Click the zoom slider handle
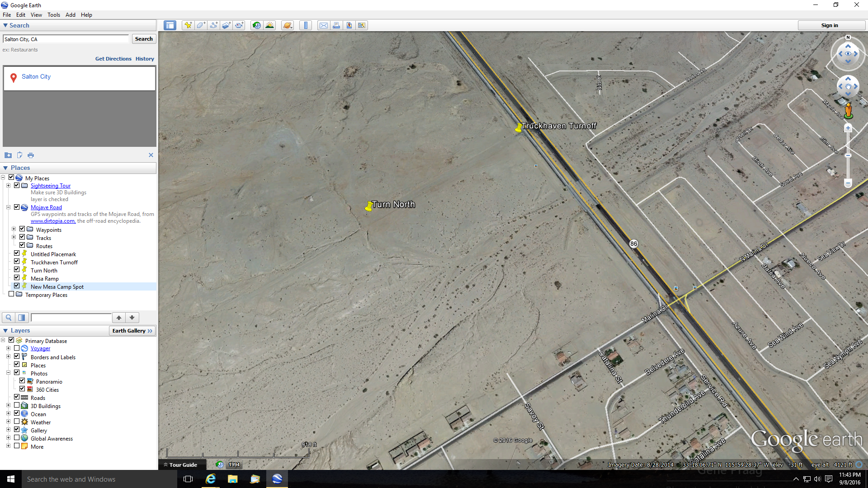 (848, 155)
